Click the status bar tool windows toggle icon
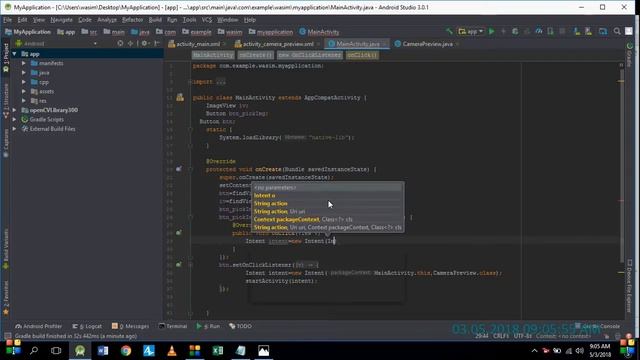 pyautogui.click(x=8, y=336)
